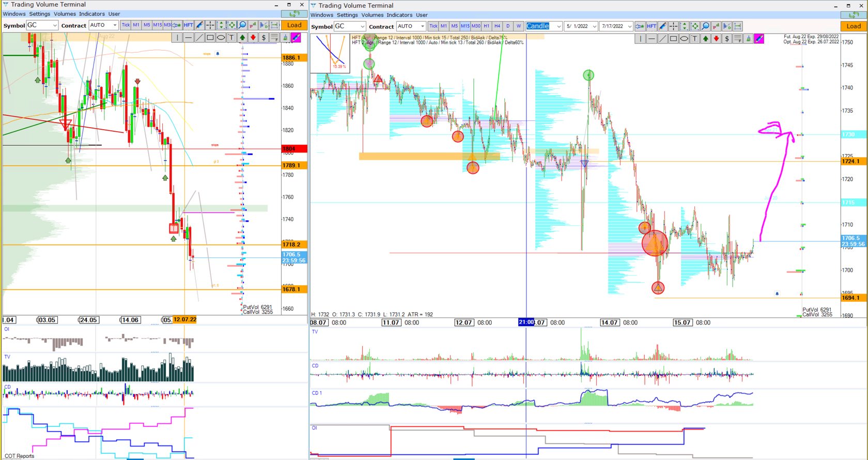Click the orange Load button in left window

[x=294, y=25]
